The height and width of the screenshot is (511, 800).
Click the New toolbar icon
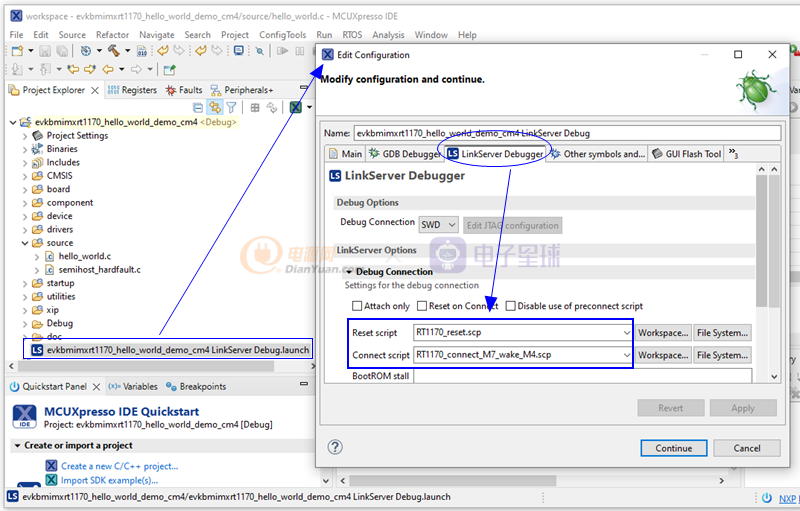click(17, 50)
